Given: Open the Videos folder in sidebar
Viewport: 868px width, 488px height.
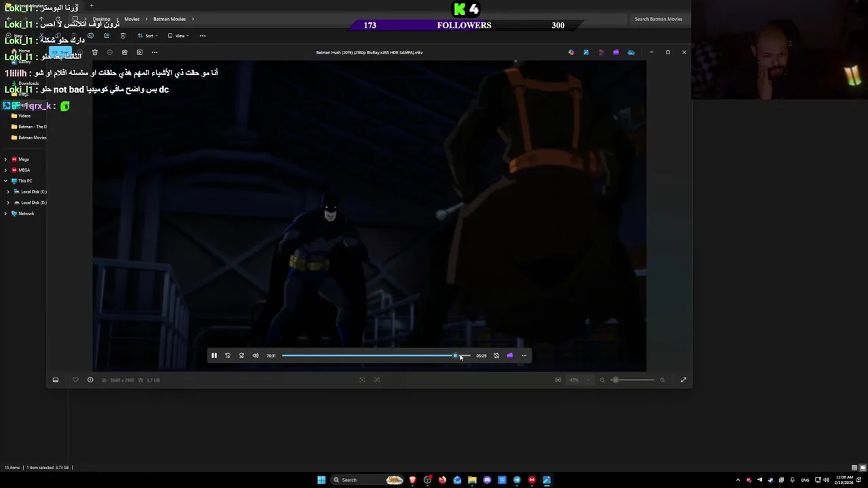Looking at the screenshot, I should coord(24,116).
